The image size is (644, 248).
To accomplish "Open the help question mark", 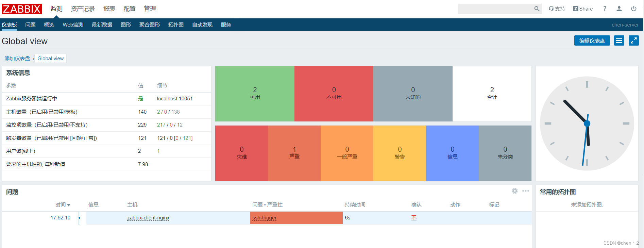I will [x=605, y=9].
